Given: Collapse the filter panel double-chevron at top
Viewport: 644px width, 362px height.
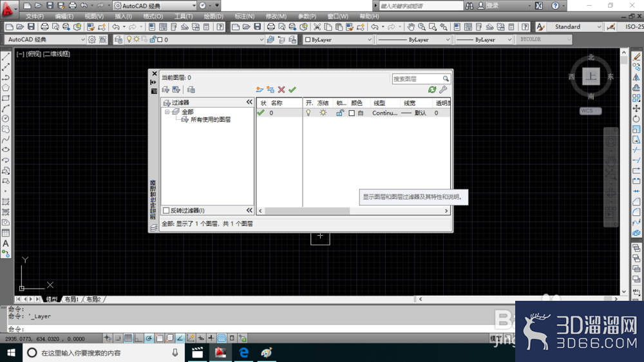Looking at the screenshot, I should pos(249,102).
